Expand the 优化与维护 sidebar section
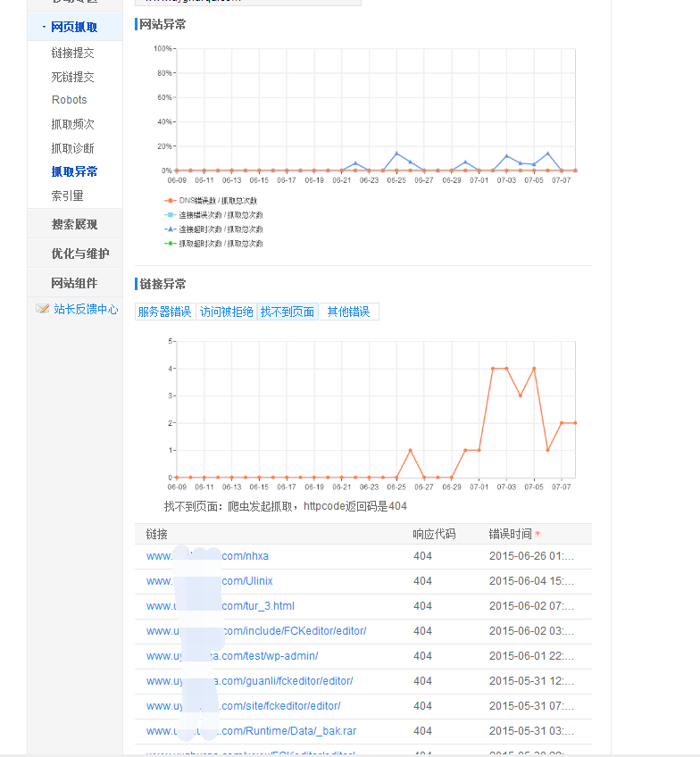This screenshot has width=700, height=757. 79,254
